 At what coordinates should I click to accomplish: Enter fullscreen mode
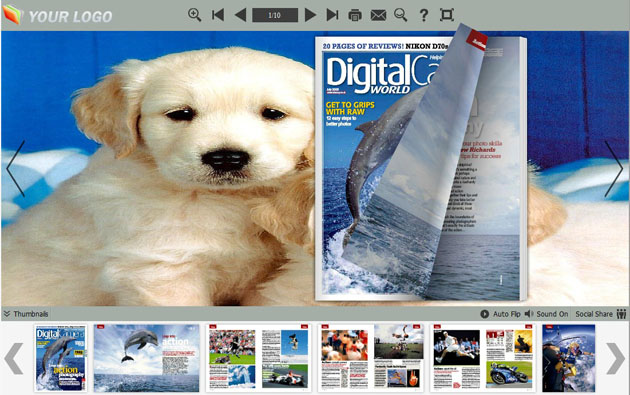(x=447, y=15)
